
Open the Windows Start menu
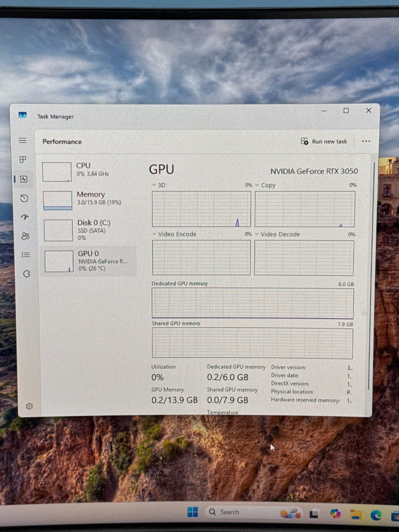pyautogui.click(x=193, y=512)
